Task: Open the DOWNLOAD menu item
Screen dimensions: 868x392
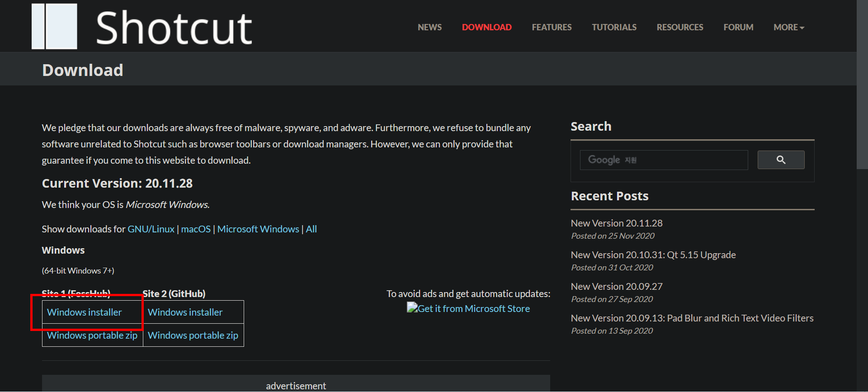Action: pyautogui.click(x=486, y=27)
